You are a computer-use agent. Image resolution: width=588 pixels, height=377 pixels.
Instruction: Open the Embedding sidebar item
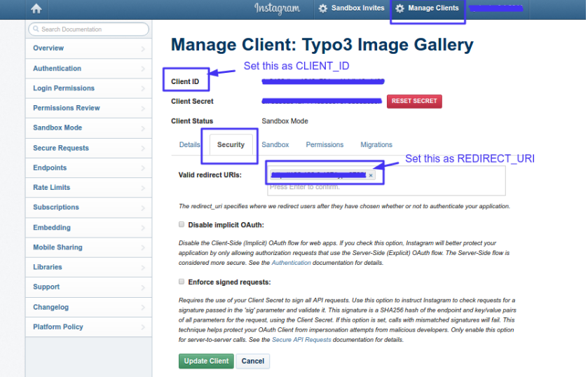click(x=88, y=227)
